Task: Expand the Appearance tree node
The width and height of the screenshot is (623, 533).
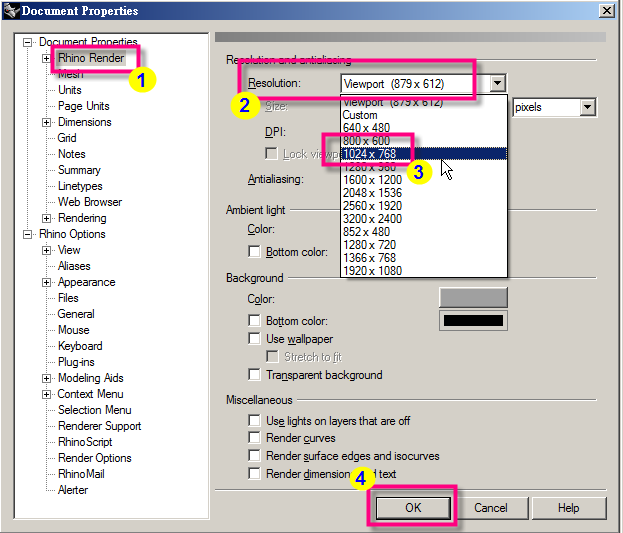Action: [x=46, y=283]
